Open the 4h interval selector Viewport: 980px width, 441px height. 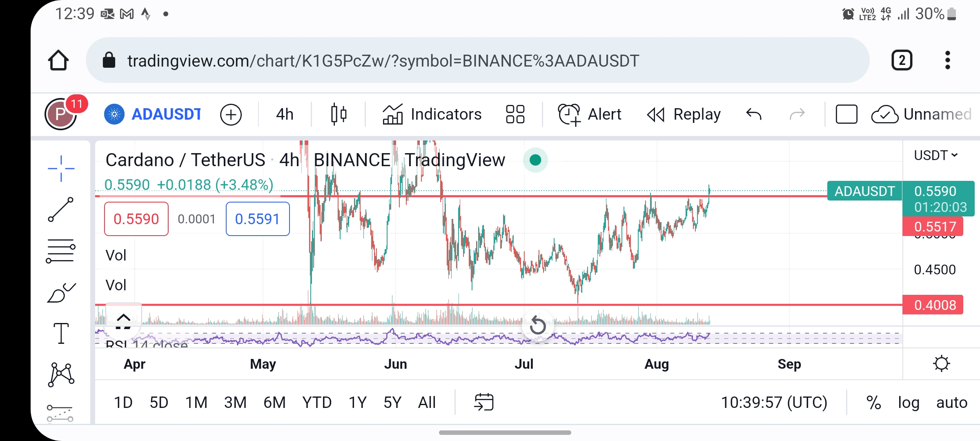pyautogui.click(x=285, y=114)
